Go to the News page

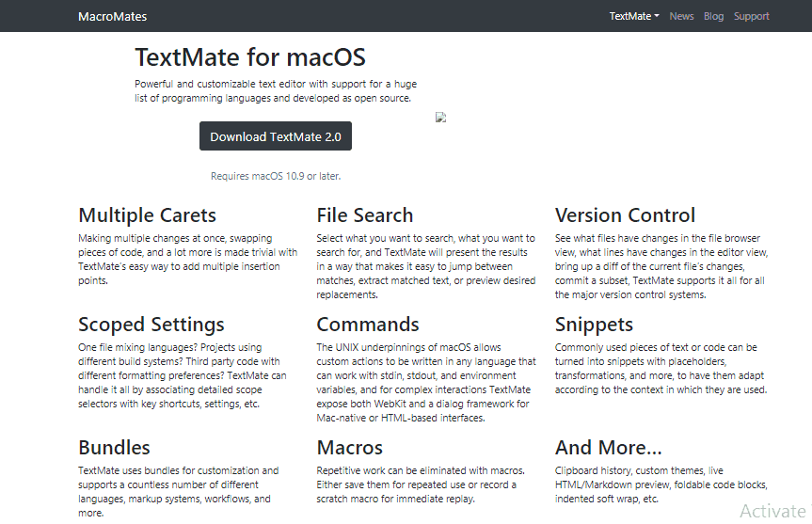[681, 16]
